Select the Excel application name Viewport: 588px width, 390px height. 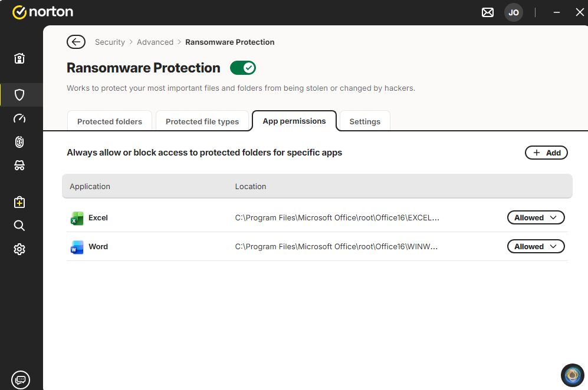tap(98, 217)
